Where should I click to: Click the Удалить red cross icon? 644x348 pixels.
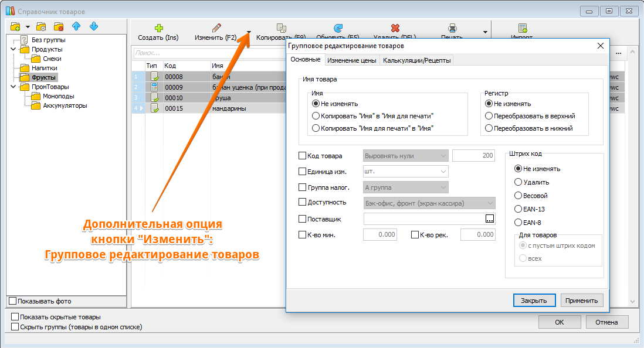point(395,28)
